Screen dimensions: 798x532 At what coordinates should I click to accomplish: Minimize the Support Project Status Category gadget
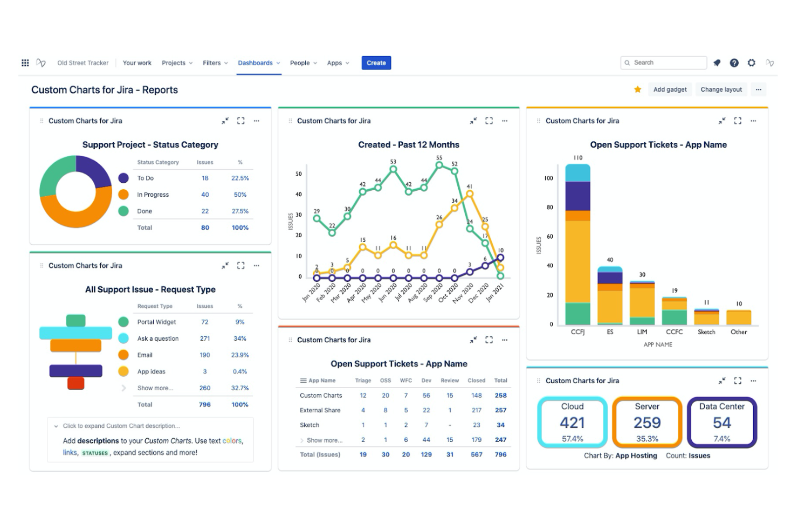coord(225,121)
